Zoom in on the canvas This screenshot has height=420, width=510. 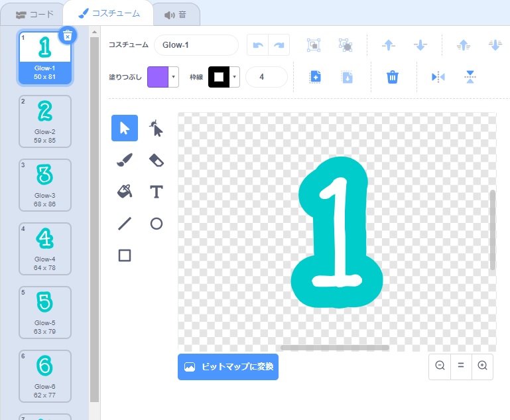tap(482, 366)
